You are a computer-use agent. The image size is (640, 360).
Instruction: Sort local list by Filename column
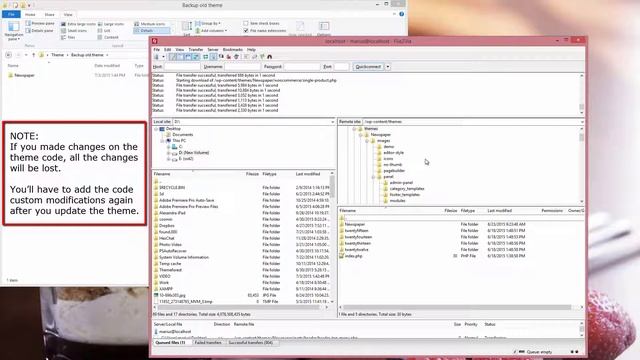162,174
